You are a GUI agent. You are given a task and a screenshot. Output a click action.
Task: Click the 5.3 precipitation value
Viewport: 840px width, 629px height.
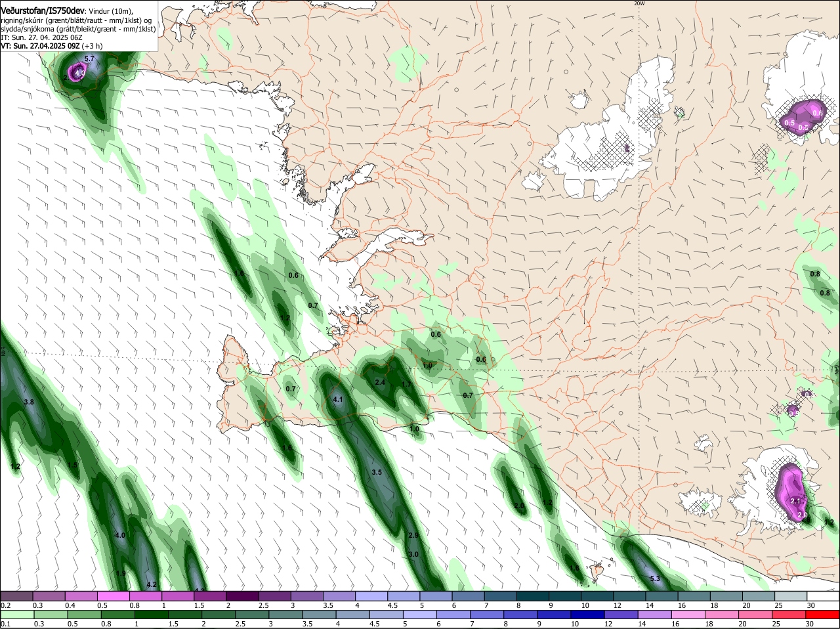[x=654, y=579]
